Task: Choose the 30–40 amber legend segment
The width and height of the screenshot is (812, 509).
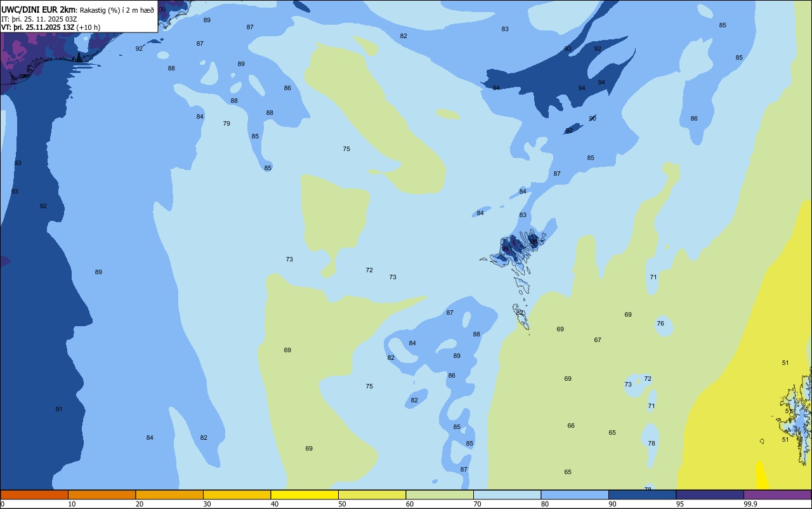Action: coord(237,494)
